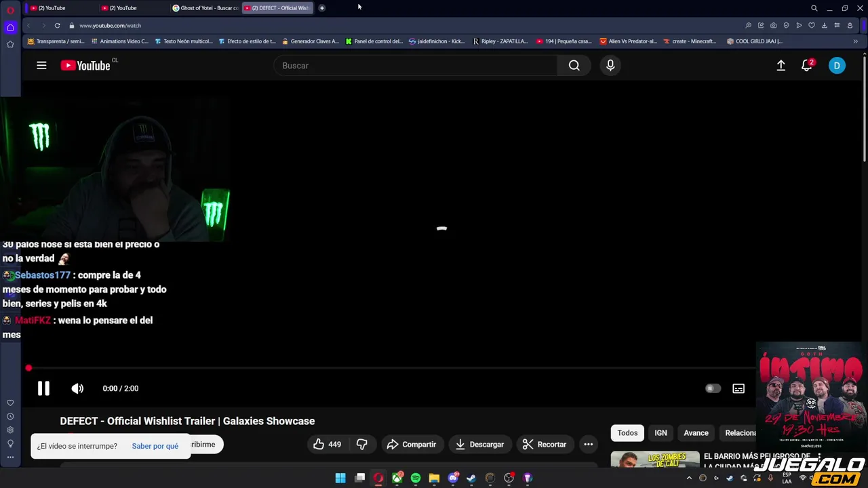Open the Opera sidebar settings gear
The image size is (868, 488).
click(10, 430)
